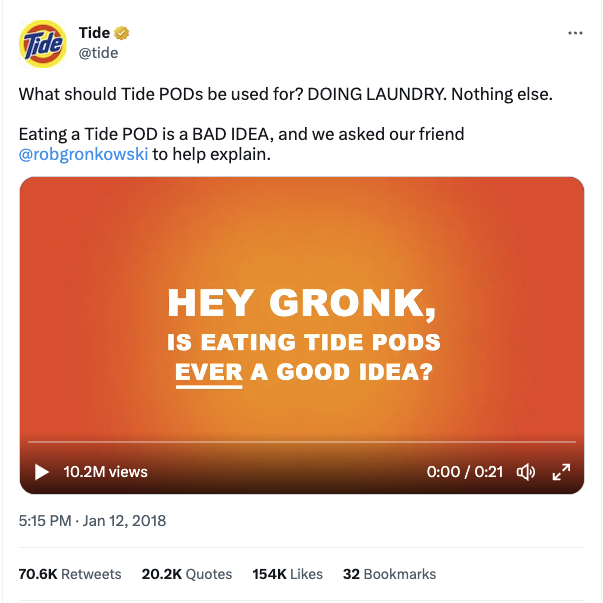Mute the video using the speaker icon
The height and width of the screenshot is (603, 603).
tap(525, 472)
